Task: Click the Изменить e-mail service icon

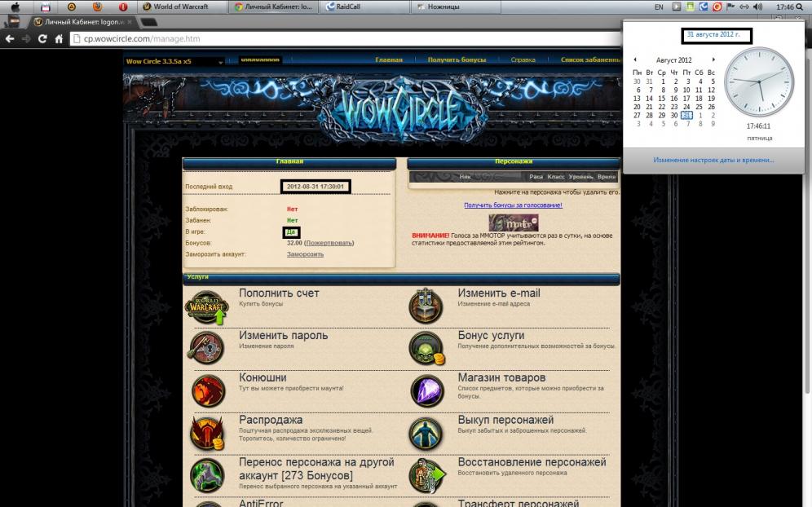Action: point(426,306)
